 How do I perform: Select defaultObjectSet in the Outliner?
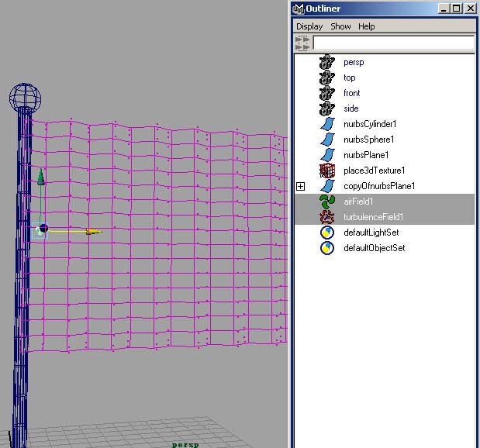[x=375, y=248]
